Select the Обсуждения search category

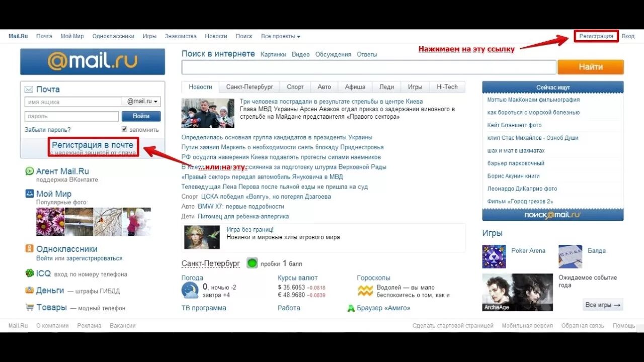coord(333,54)
